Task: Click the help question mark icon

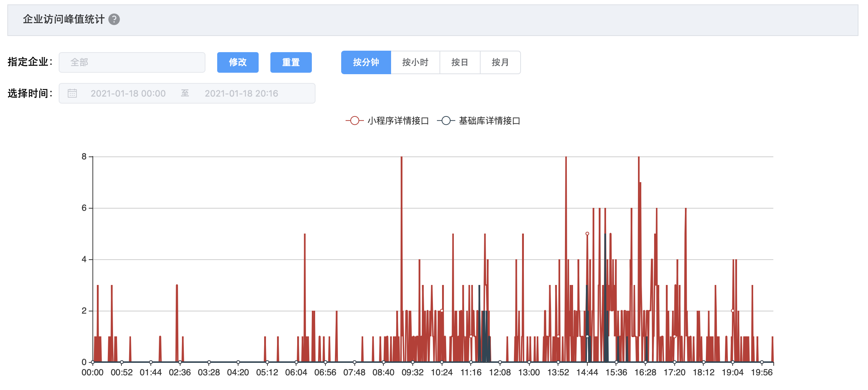Action: click(114, 19)
